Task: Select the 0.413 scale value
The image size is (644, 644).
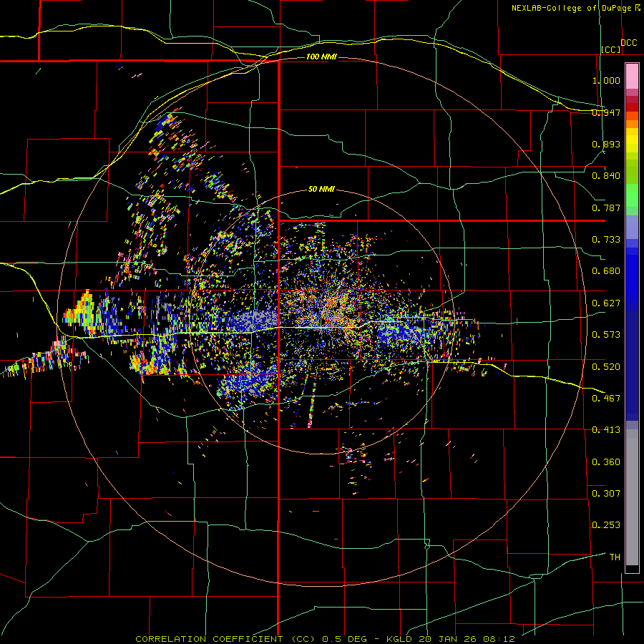Action: coord(606,430)
